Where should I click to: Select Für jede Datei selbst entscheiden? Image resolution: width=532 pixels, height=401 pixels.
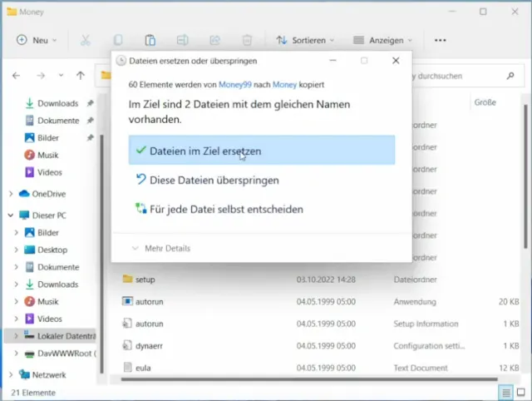[x=225, y=209]
